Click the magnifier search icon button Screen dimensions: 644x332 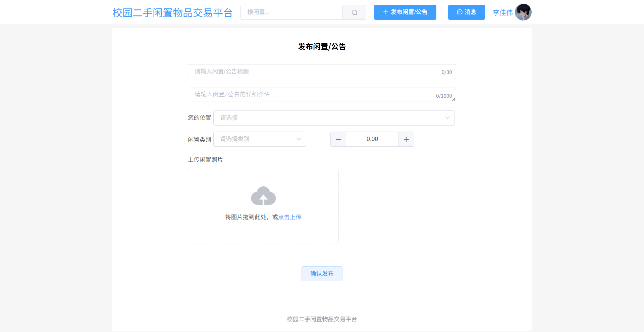click(x=354, y=12)
